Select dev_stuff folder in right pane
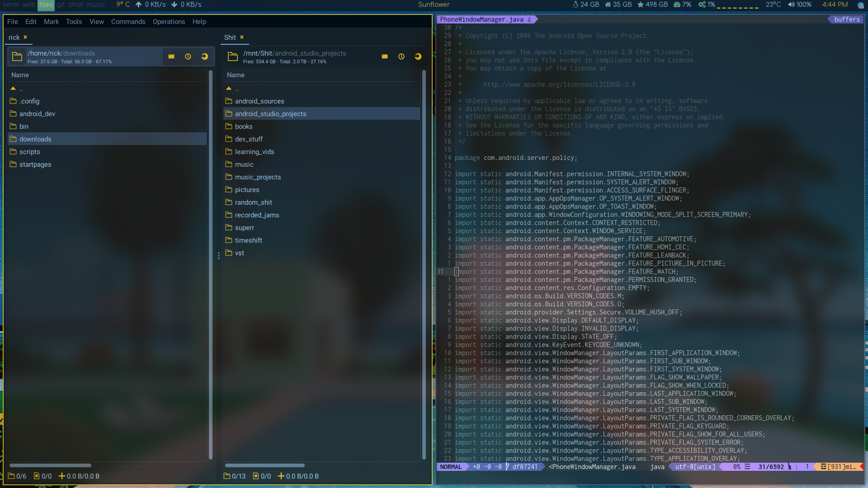Screen dimensions: 868x488 322,139
